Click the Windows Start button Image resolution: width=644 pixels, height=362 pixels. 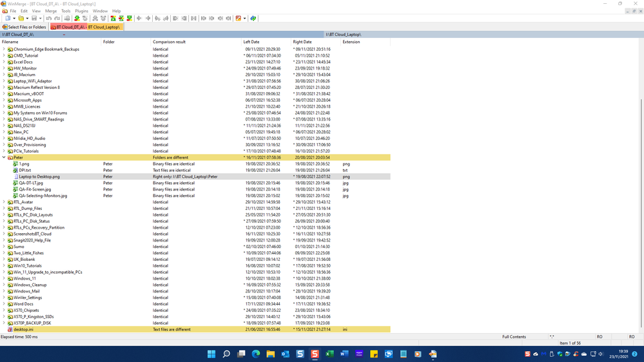coord(211,354)
